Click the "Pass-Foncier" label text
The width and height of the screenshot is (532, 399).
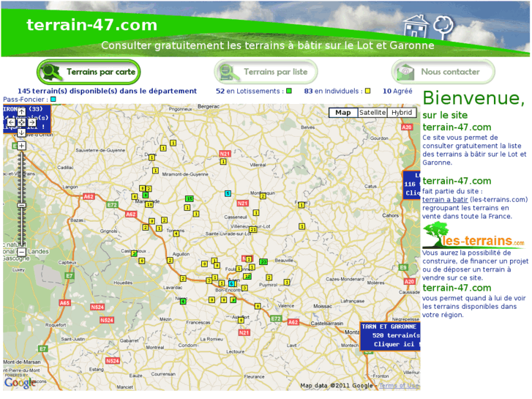point(23,100)
